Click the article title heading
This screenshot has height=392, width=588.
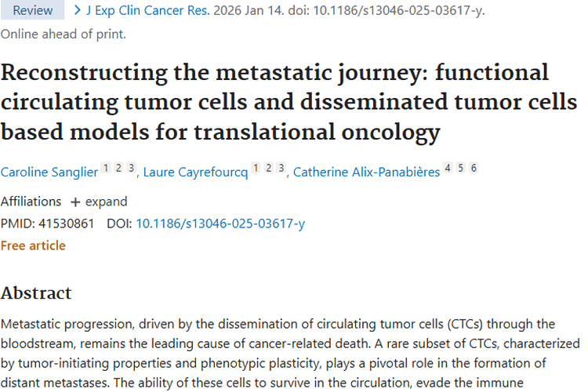tap(274, 103)
